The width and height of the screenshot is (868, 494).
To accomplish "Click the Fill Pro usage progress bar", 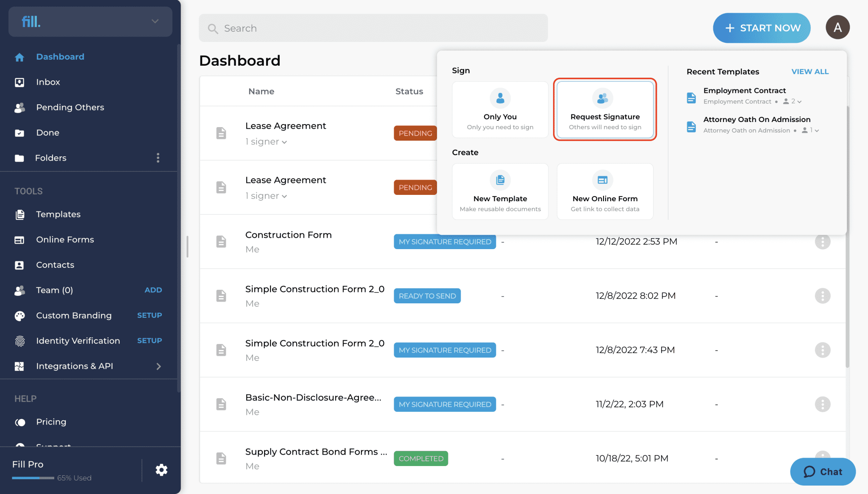I will (33, 478).
